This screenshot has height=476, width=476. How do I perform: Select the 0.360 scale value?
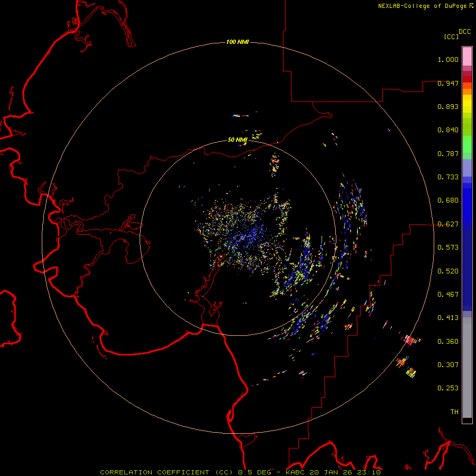coord(448,342)
